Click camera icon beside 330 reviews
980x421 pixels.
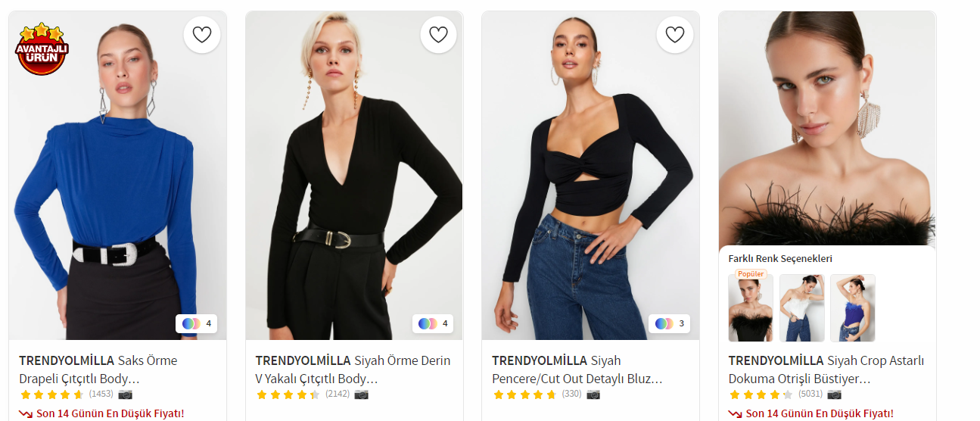[593, 394]
